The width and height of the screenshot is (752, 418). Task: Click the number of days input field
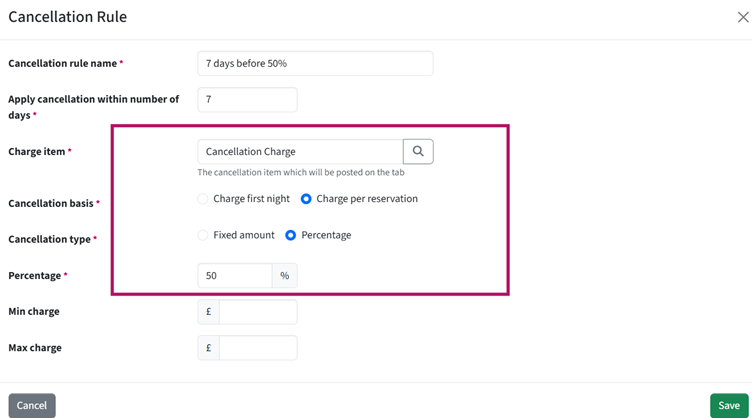(x=247, y=100)
